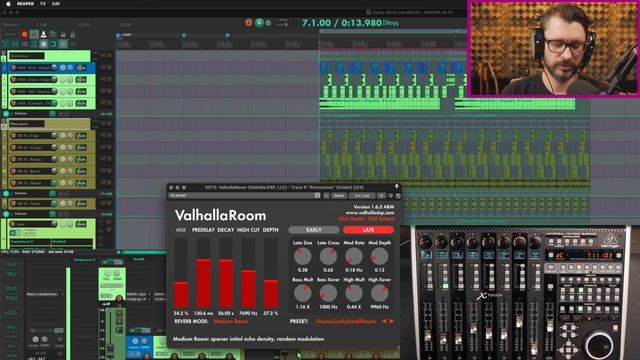This screenshot has width=640, height=360.
Task: Click the High Mult knob
Action: click(x=354, y=293)
